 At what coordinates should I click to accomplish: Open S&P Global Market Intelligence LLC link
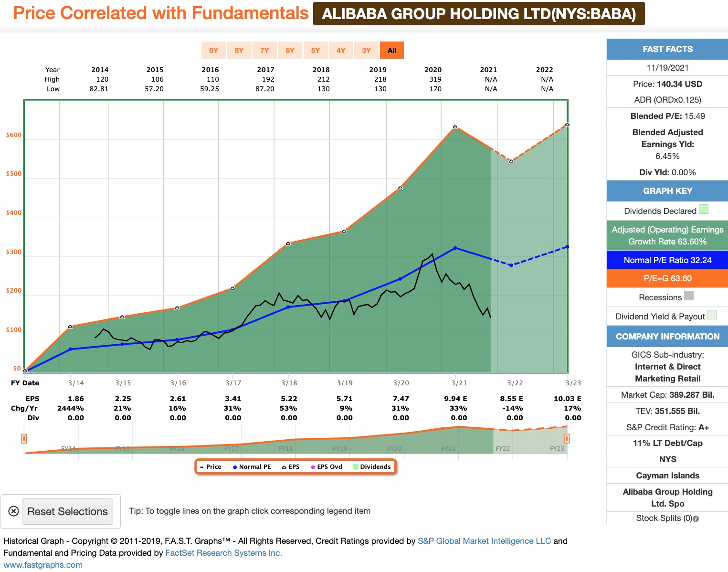click(484, 541)
